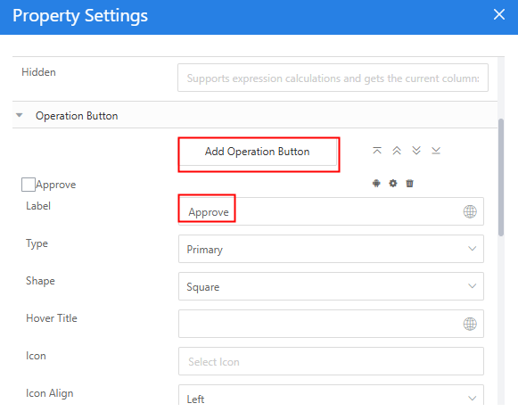Open the Icon Align dropdown showing Left
Screen dimensions: 518x420
tap(331, 396)
